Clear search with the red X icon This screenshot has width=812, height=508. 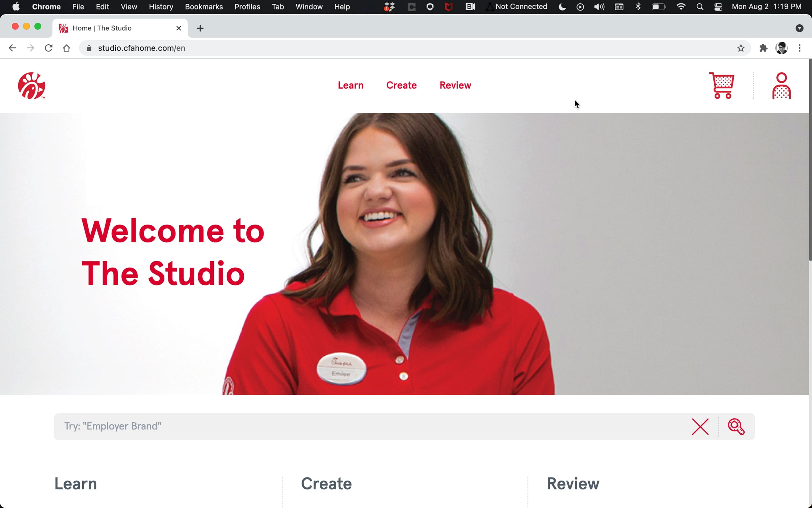tap(700, 426)
